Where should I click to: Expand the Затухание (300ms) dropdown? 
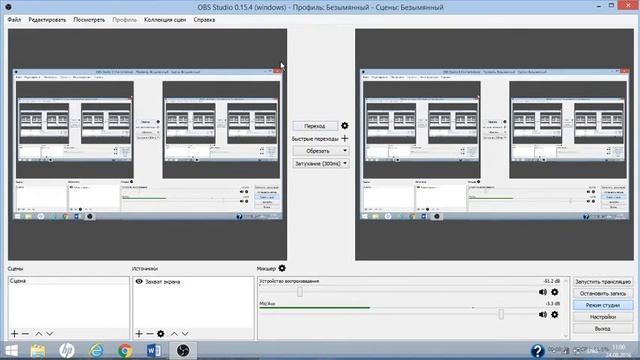tap(321, 163)
